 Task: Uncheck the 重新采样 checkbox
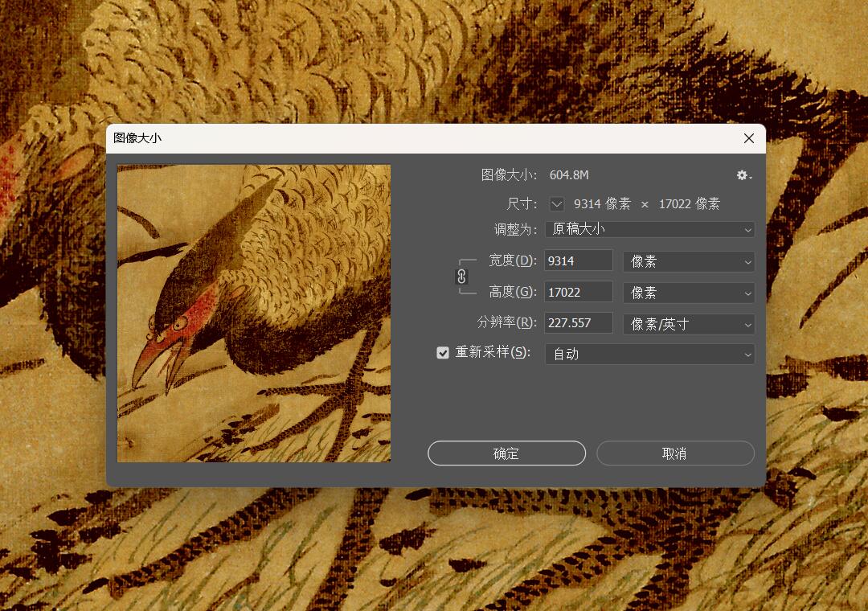click(442, 353)
